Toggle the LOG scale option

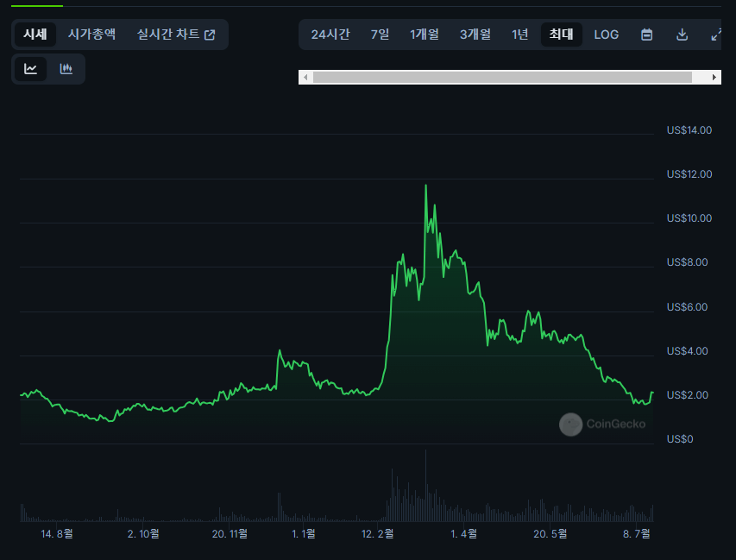click(606, 35)
